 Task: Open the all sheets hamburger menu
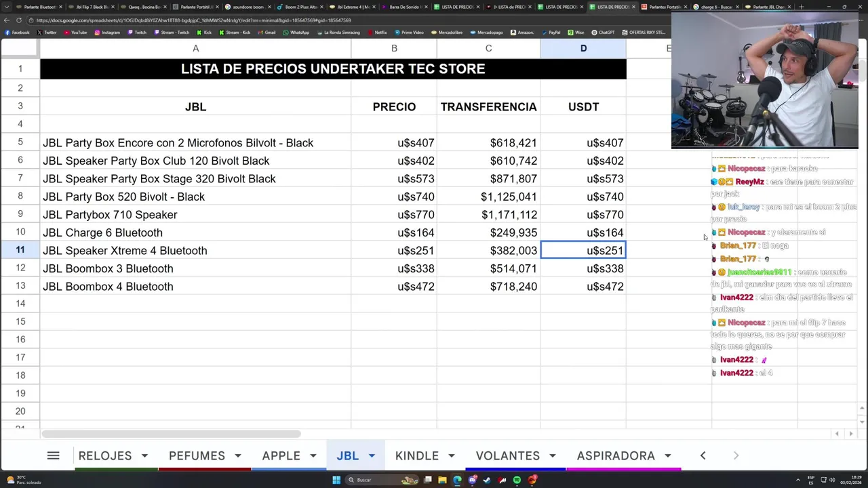pos(53,455)
